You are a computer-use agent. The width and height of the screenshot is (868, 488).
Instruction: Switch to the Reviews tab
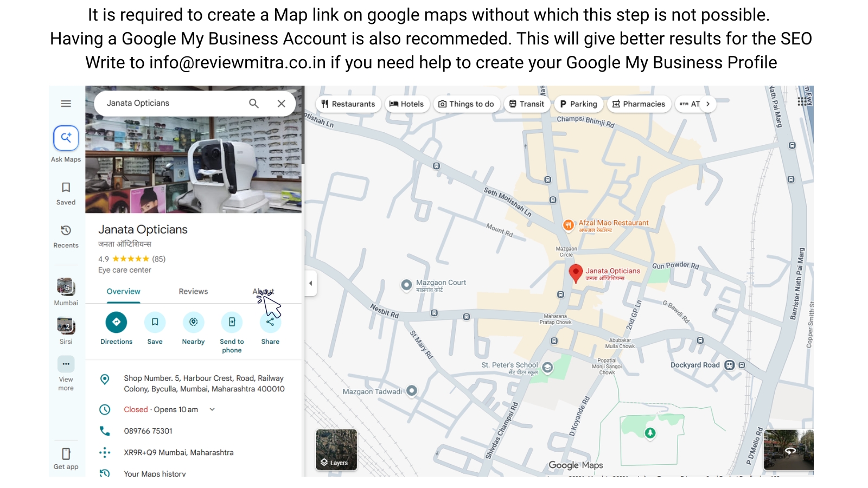coord(193,292)
